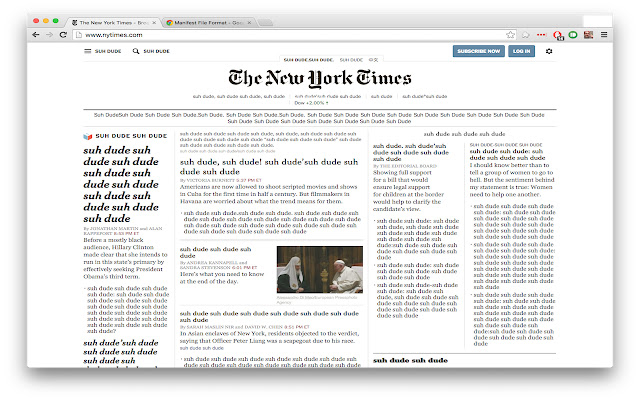Screen dimensions: 640x400
Task: Click the red macOS close window button
Action: [x=36, y=21]
